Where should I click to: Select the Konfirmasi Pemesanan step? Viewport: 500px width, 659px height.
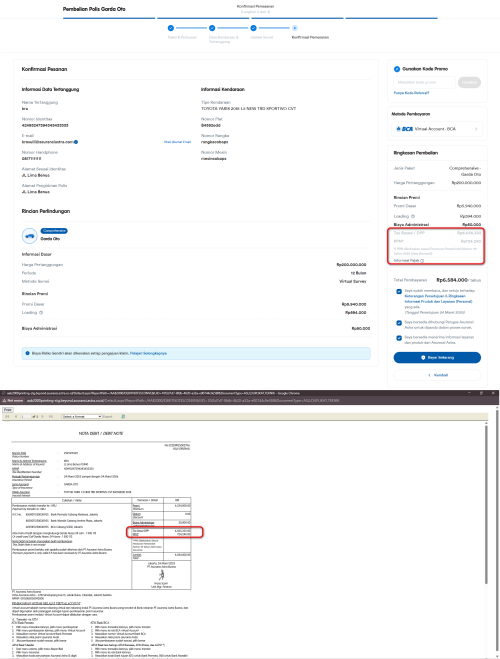pyautogui.click(x=295, y=28)
